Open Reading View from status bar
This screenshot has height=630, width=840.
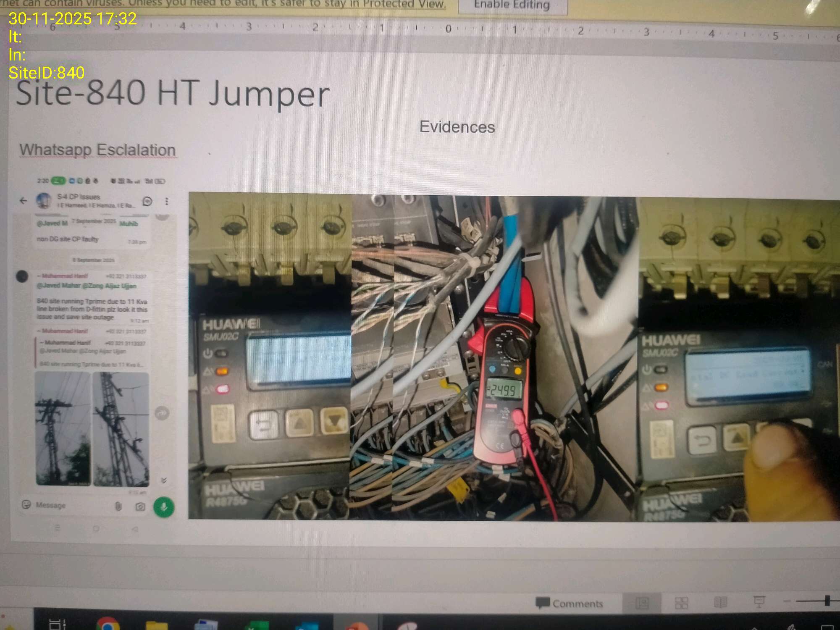tap(720, 603)
